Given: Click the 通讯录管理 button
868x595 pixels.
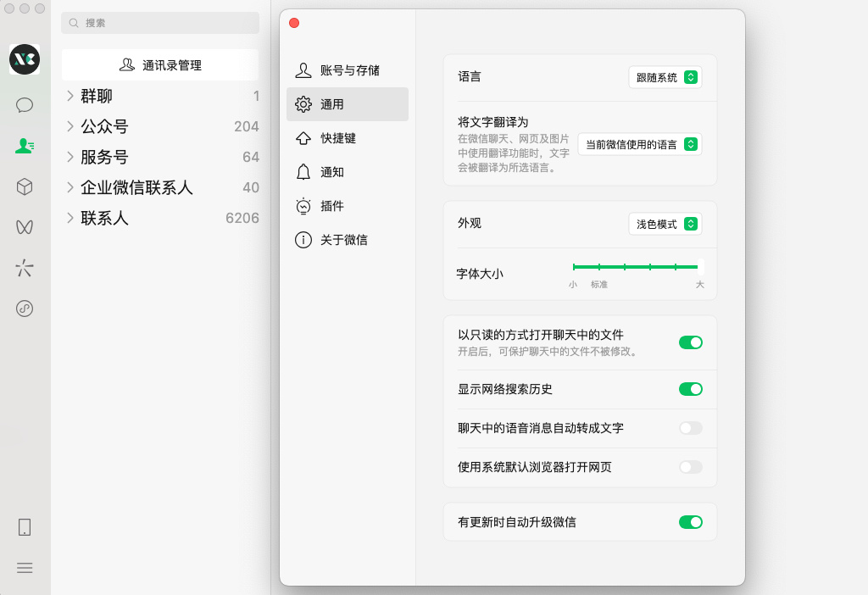Looking at the screenshot, I should [160, 64].
